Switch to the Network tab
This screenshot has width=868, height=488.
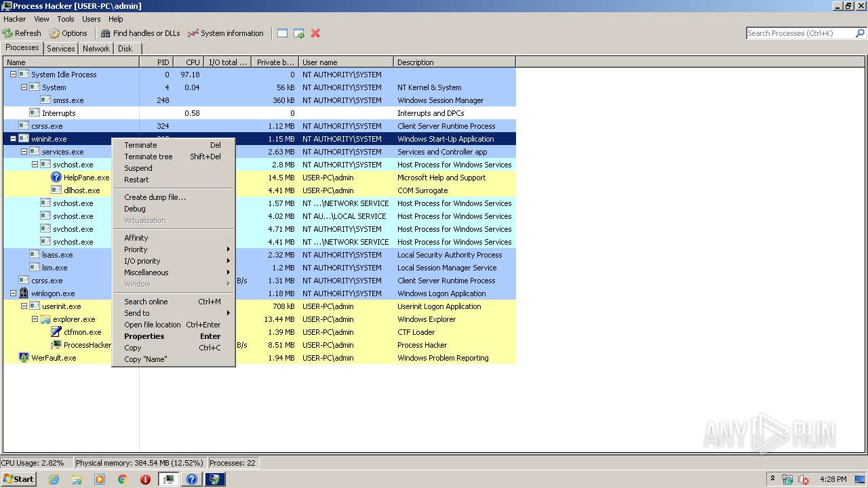click(96, 49)
